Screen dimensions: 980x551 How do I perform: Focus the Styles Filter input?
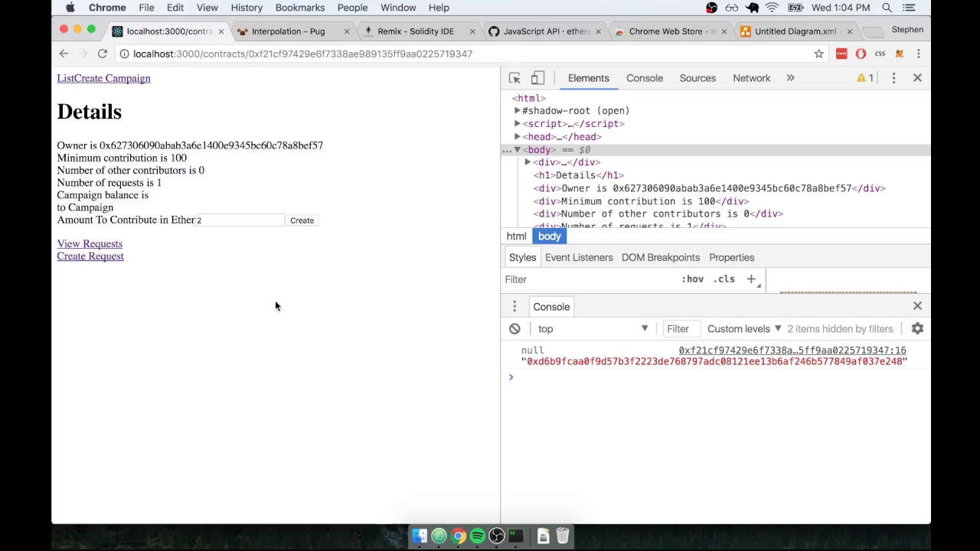[x=590, y=279]
